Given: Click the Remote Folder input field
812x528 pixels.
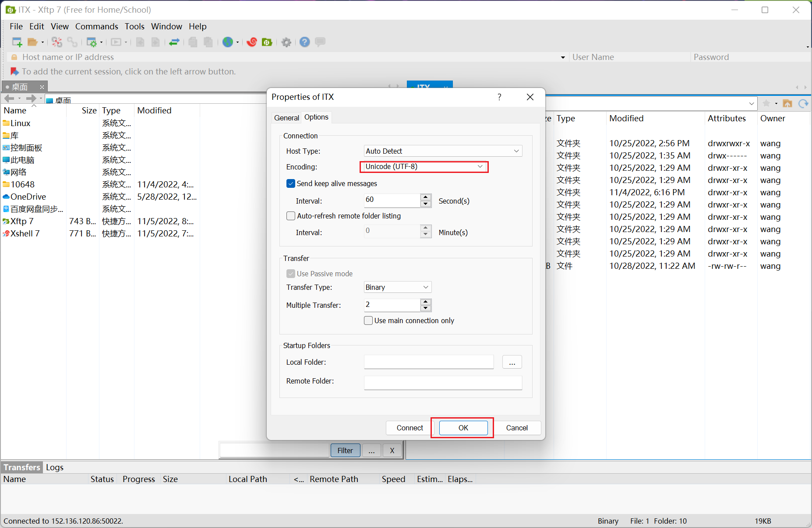Looking at the screenshot, I should click(x=443, y=383).
